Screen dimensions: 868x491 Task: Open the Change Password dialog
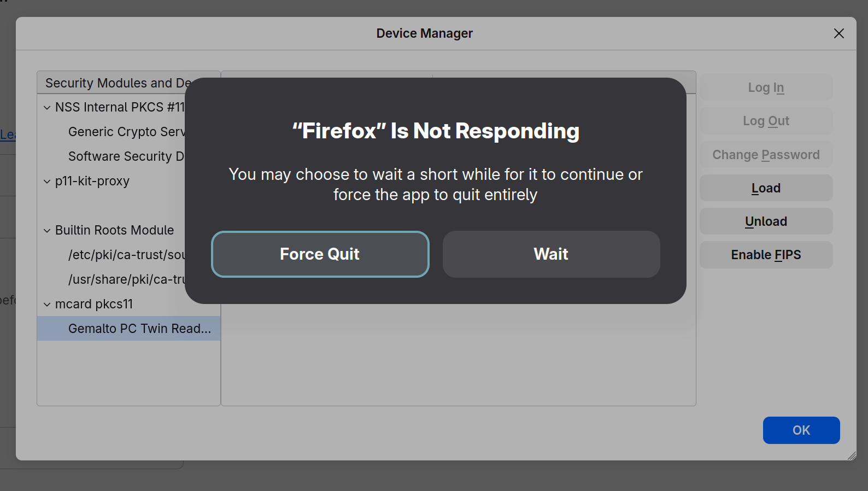766,155
